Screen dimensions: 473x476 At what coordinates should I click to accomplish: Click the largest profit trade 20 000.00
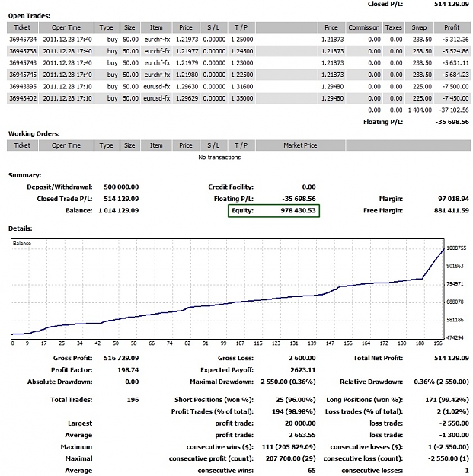tap(300, 423)
